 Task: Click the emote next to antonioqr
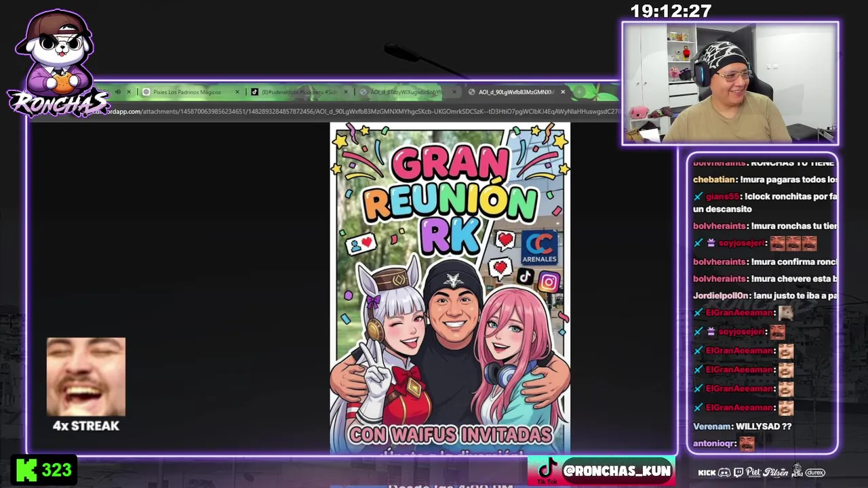(x=747, y=444)
